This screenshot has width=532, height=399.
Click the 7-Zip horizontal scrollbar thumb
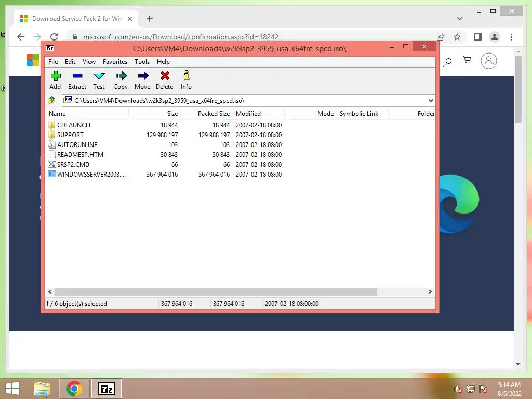pos(216,291)
